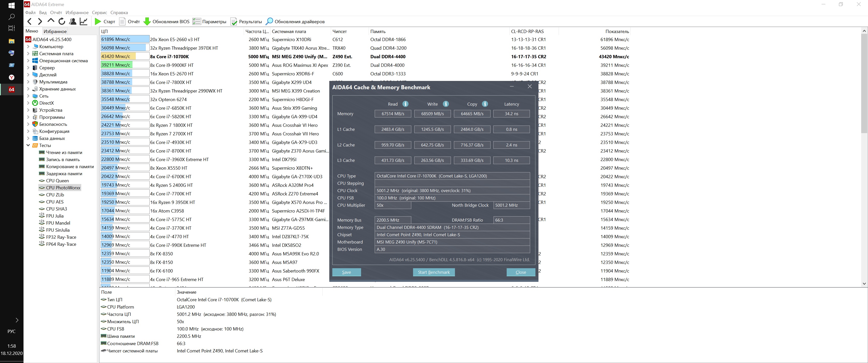868x363 pixels.
Task: Click the refresh icon in toolbar
Action: click(62, 21)
